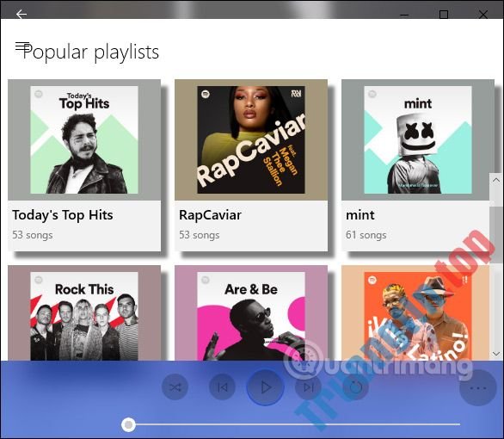The image size is (504, 439).
Task: Go back with the arrow icon
Action: pyautogui.click(x=22, y=14)
